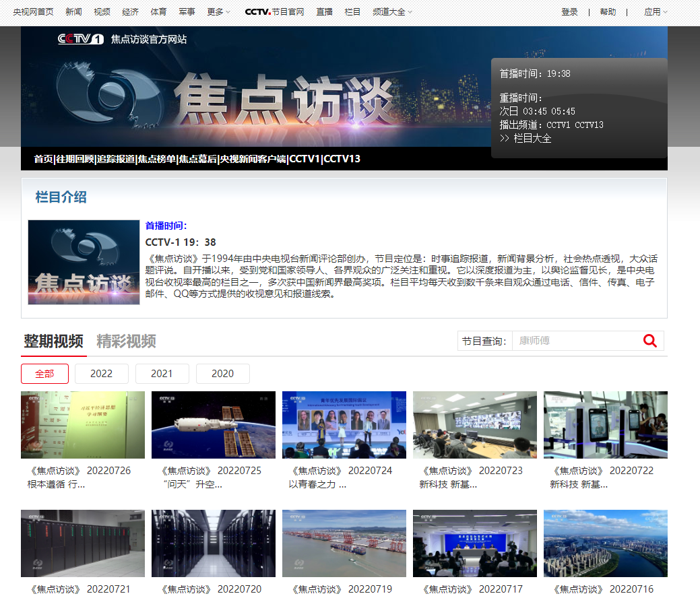Expand the 应用 dropdown at top right
This screenshot has width=700, height=598.
click(655, 11)
